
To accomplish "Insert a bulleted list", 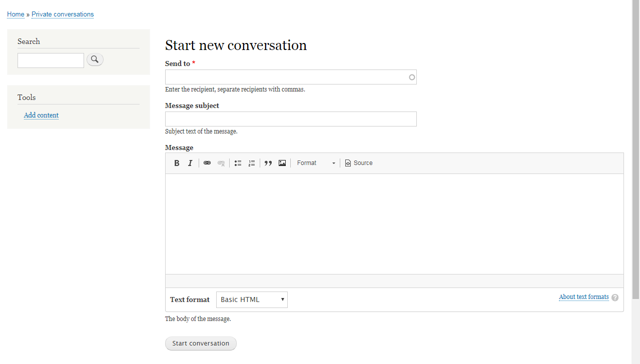I will 238,163.
